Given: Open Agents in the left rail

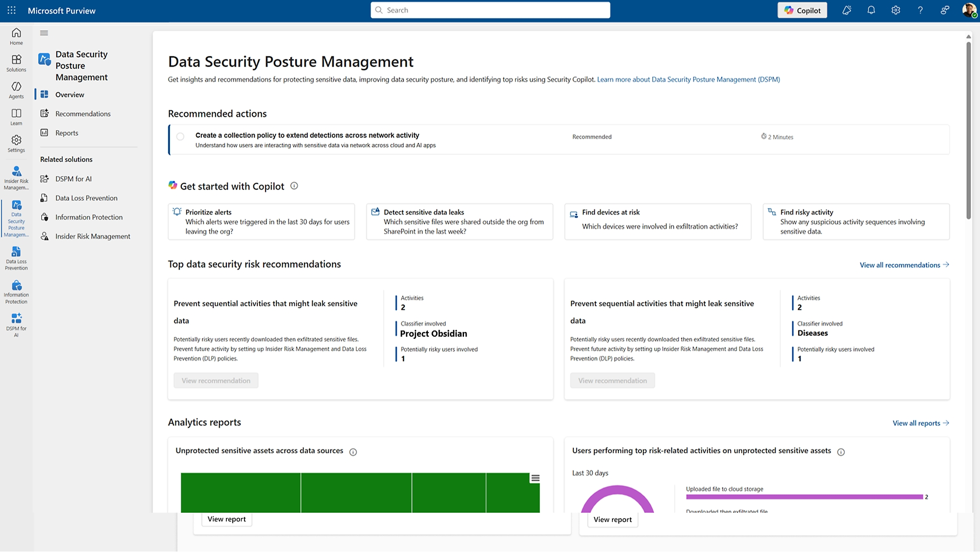Looking at the screenshot, I should coord(16,90).
